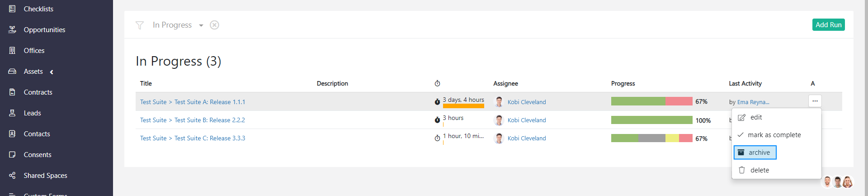Click the Contracts sidebar icon
Screen dimensions: 868x196
[x=13, y=92]
